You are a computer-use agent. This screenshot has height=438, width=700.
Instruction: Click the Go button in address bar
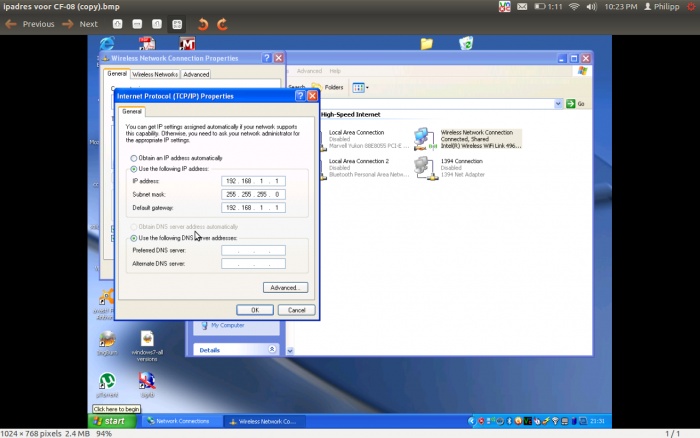tap(575, 104)
